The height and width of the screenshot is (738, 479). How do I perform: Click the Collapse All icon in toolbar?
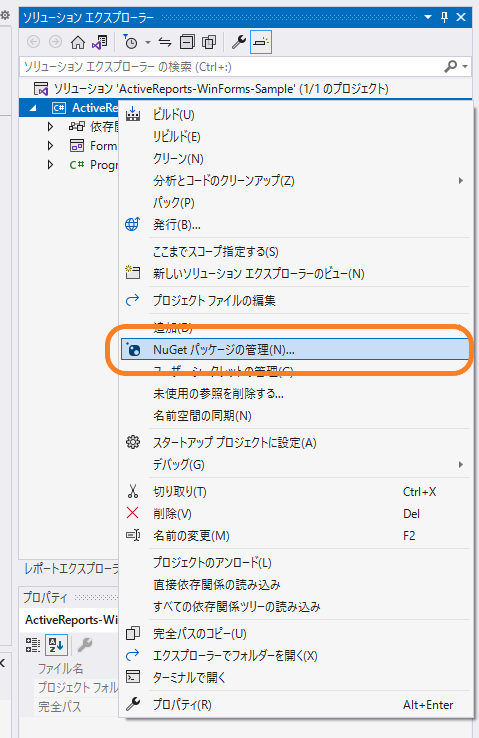(x=187, y=42)
